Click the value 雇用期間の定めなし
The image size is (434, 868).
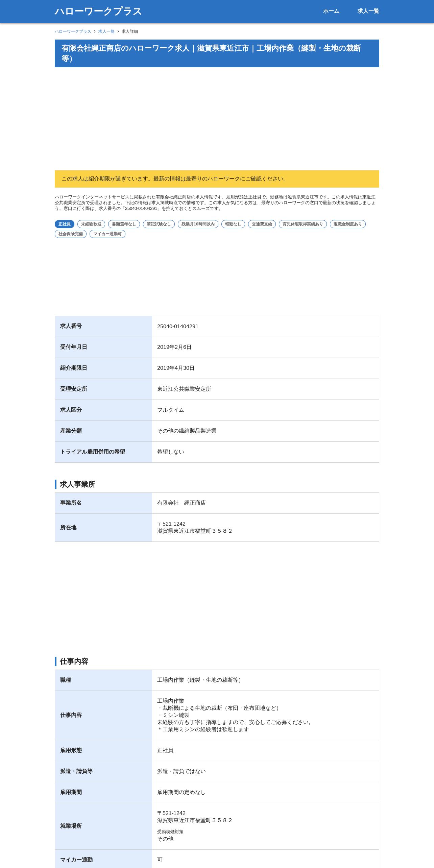[x=182, y=792]
